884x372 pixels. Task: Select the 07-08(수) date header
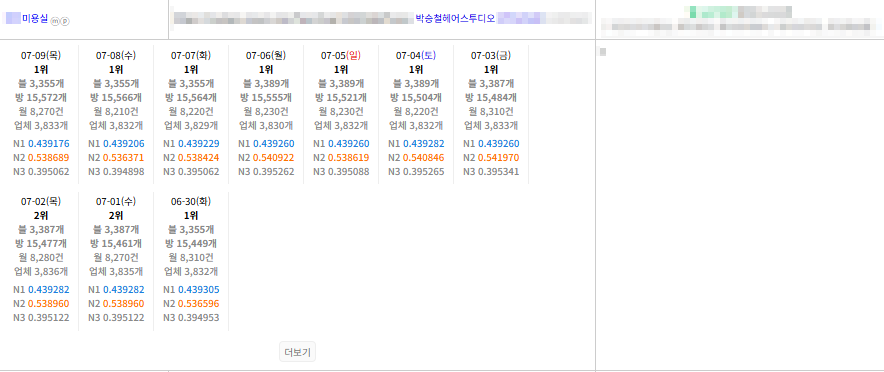(x=116, y=55)
